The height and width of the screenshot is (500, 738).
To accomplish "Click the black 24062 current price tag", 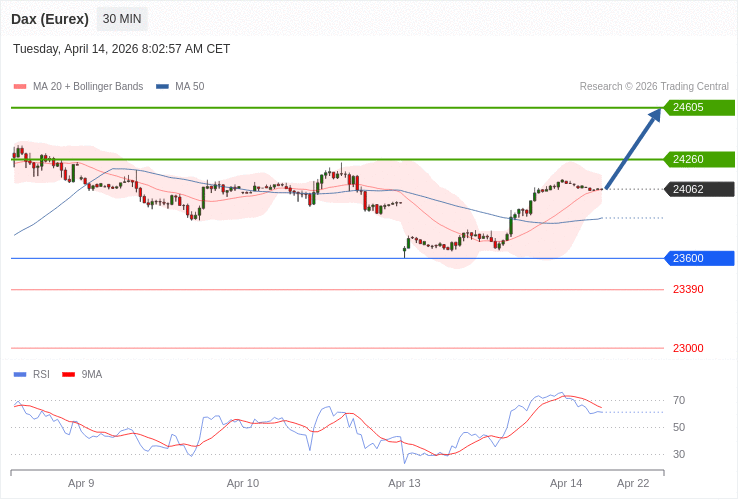I will coord(699,189).
